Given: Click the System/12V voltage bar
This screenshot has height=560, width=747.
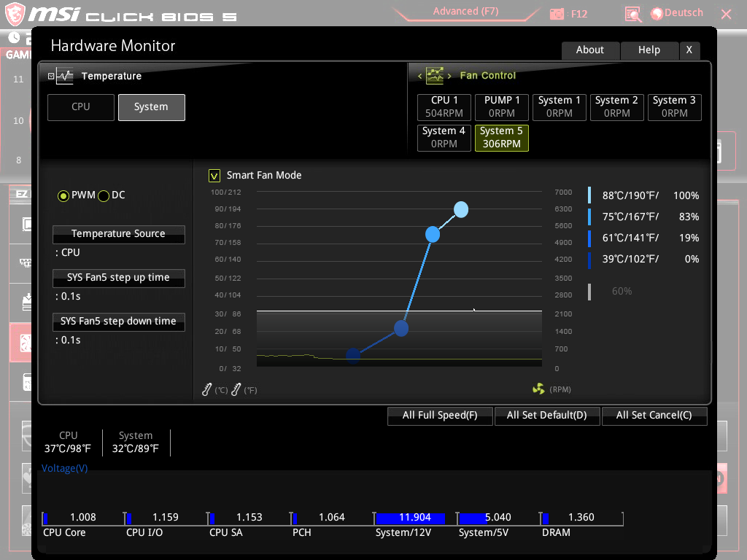Looking at the screenshot, I should 415,518.
